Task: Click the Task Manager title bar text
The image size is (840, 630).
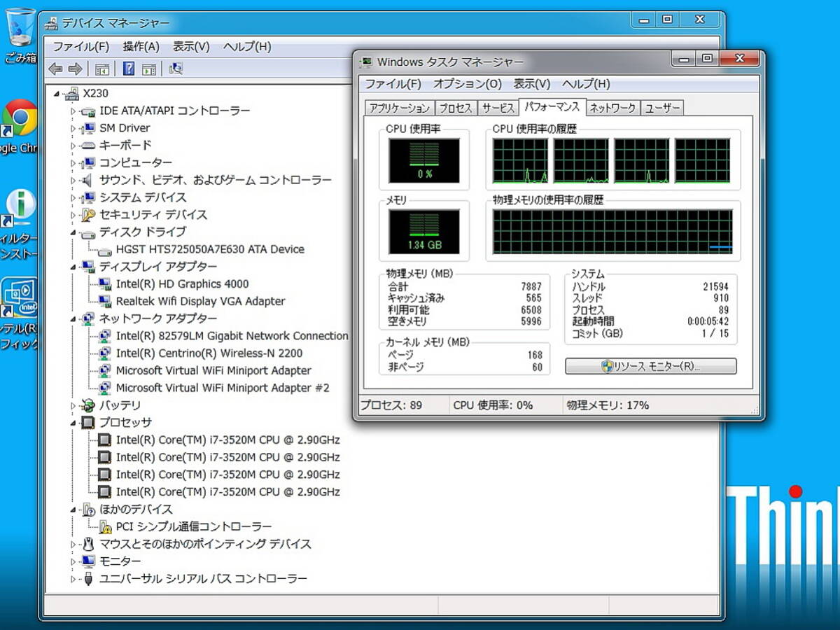Action: [450, 62]
